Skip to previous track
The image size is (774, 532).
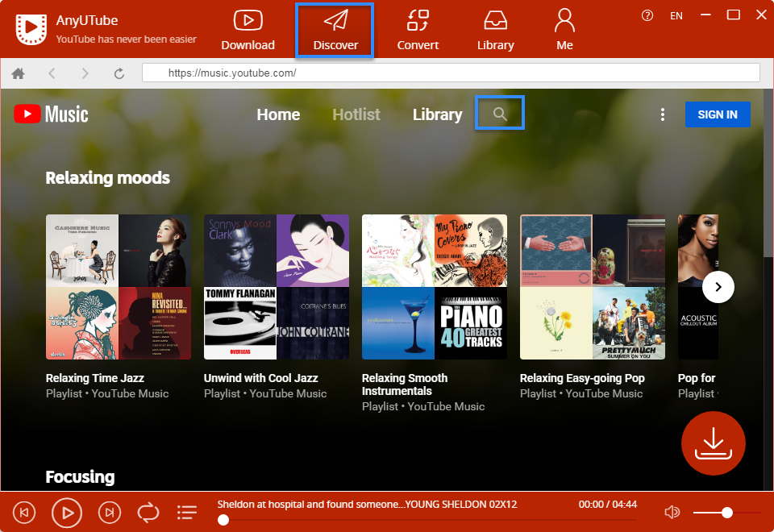(x=23, y=513)
